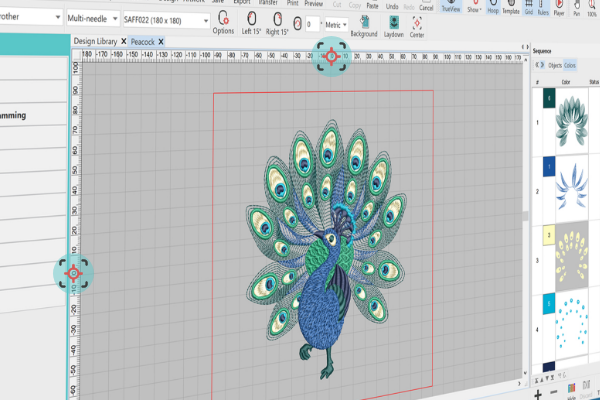Image resolution: width=600 pixels, height=400 pixels.
Task: Rotate hoop Right 15°
Action: click(277, 24)
